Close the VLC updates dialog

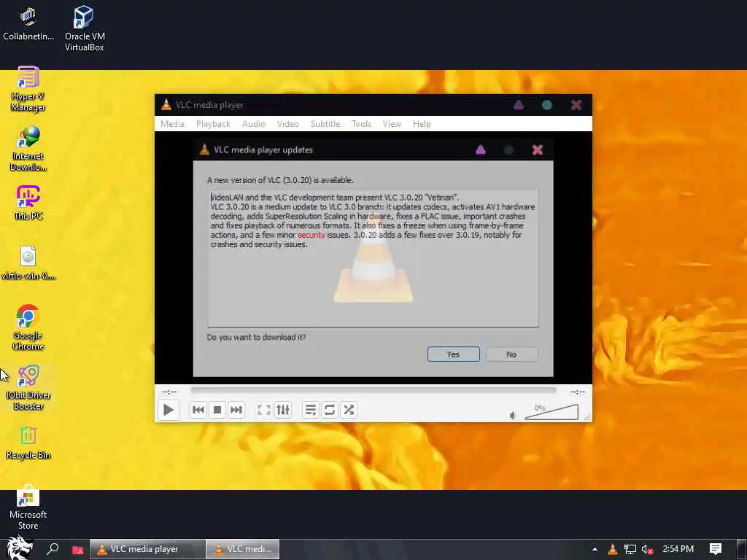[538, 150]
